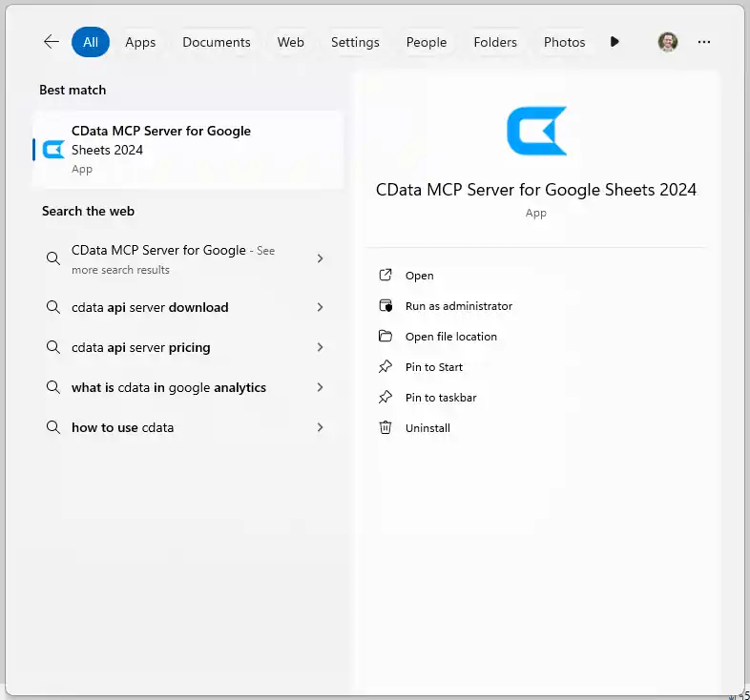Search web for 'what is cdata in google analytics'
750x700 pixels.
coord(169,388)
